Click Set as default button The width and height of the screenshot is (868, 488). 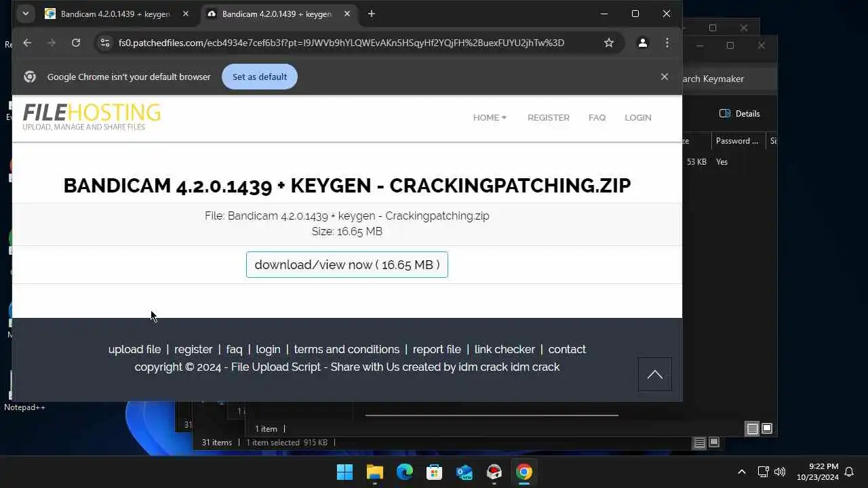coord(260,77)
